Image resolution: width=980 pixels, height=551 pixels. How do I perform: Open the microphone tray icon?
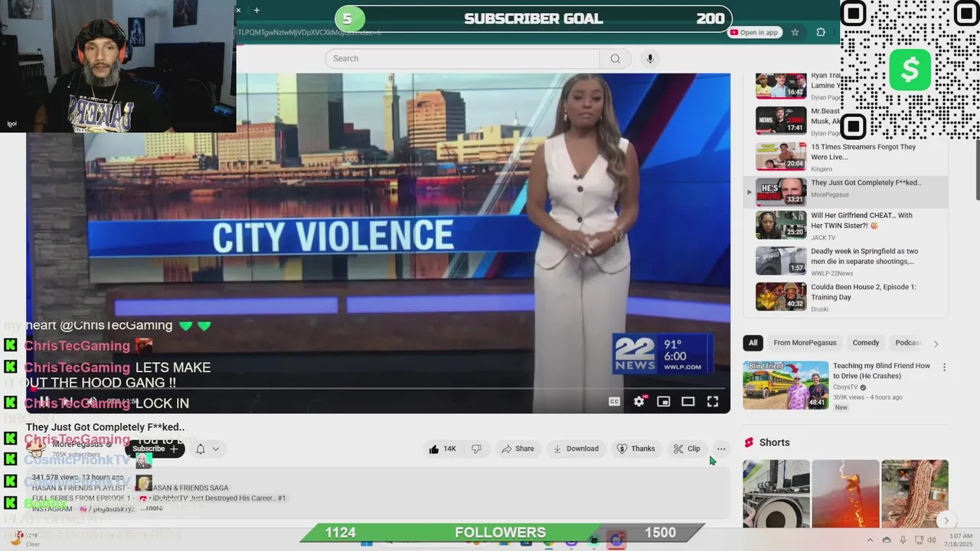pyautogui.click(x=903, y=540)
